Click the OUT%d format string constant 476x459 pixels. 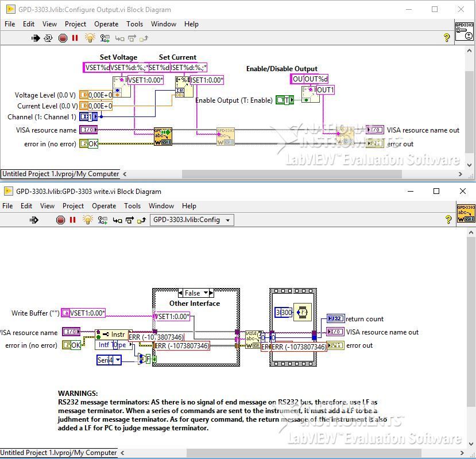tap(309, 79)
